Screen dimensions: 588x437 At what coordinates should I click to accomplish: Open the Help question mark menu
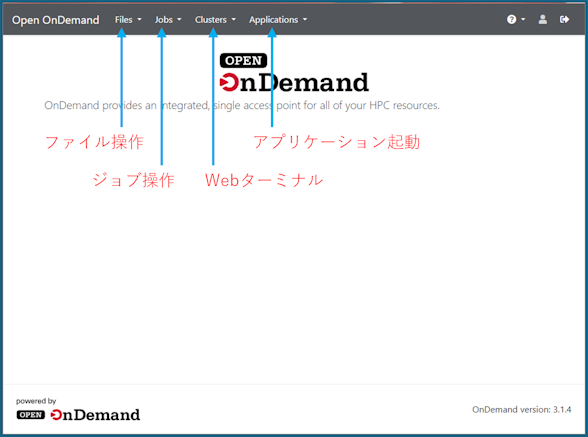pos(516,20)
